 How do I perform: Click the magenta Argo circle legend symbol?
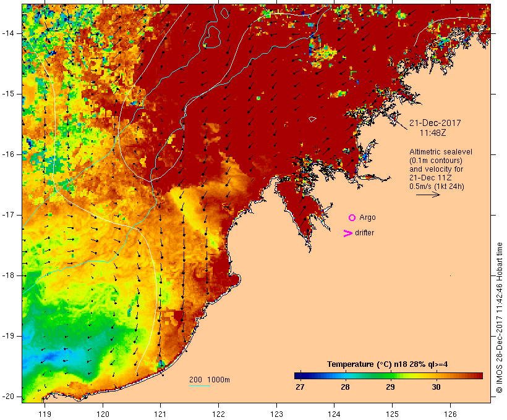[x=352, y=218]
